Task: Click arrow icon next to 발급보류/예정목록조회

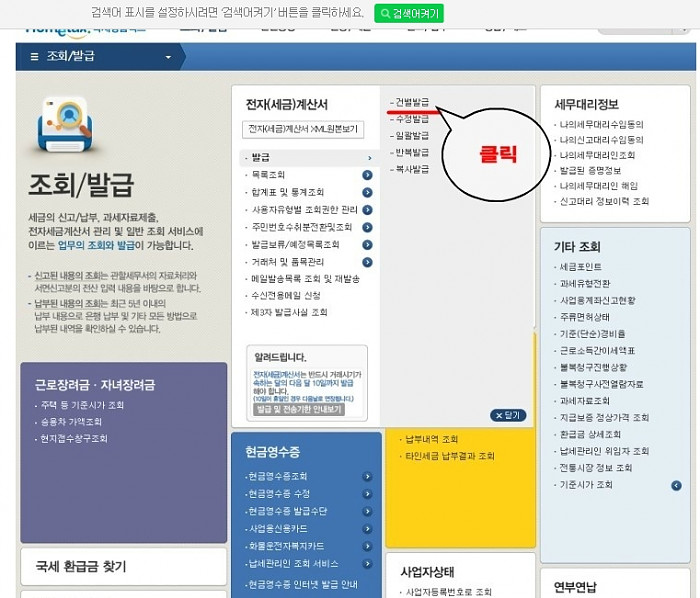Action: pyautogui.click(x=367, y=244)
